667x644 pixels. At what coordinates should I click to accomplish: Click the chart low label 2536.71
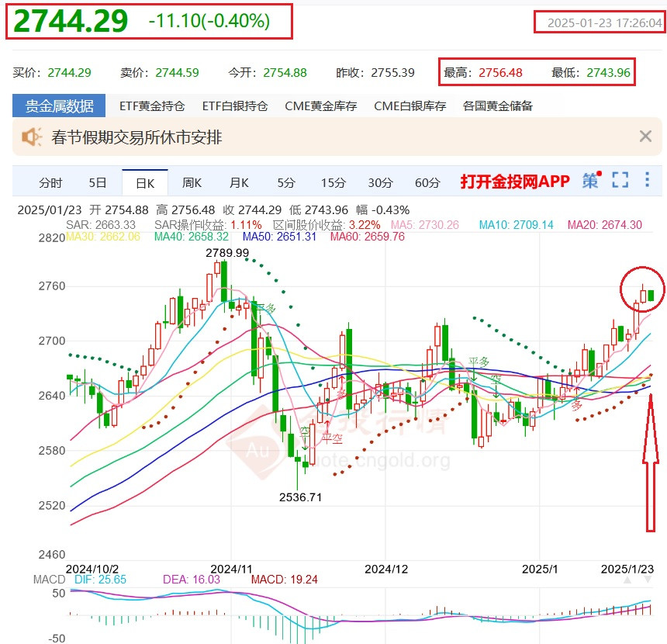300,497
